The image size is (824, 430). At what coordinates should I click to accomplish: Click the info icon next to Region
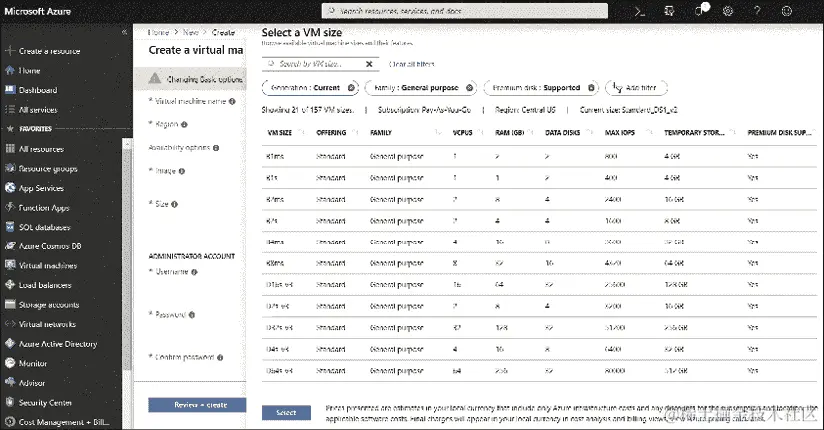pyautogui.click(x=184, y=125)
